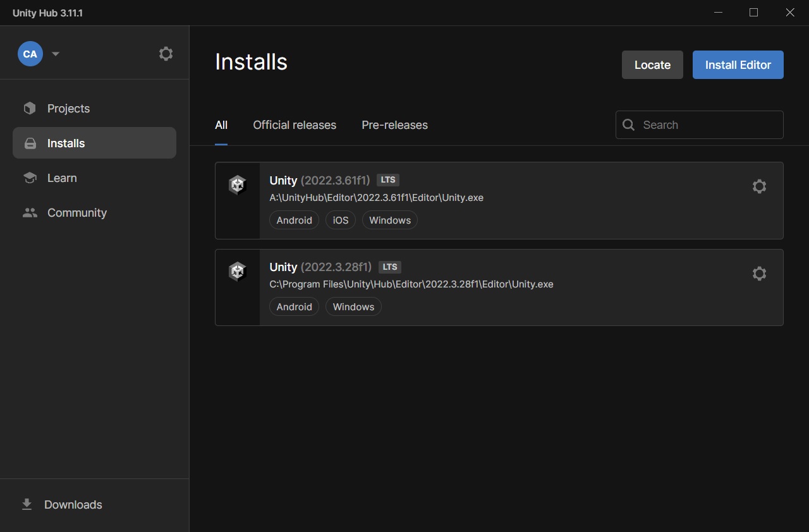This screenshot has width=809, height=532.
Task: Open the Community section
Action: 94,213
